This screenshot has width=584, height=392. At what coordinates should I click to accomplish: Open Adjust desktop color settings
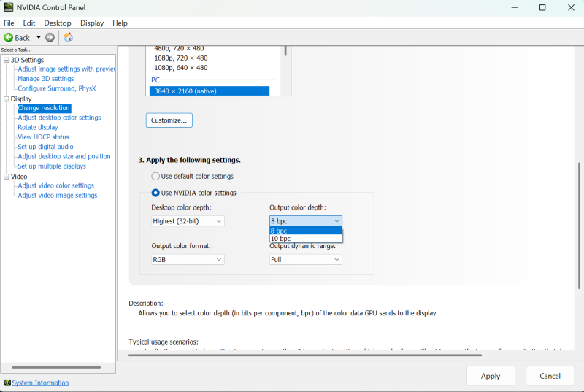pyautogui.click(x=60, y=118)
